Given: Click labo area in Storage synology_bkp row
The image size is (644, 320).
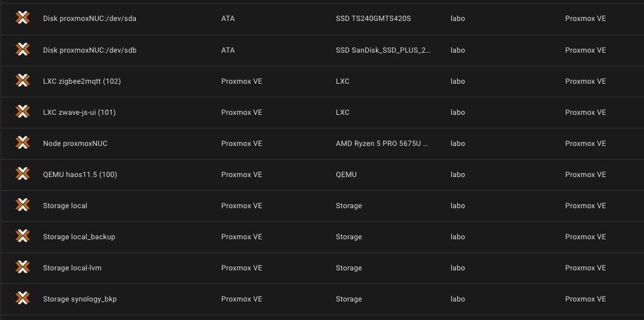Looking at the screenshot, I should click(457, 299).
